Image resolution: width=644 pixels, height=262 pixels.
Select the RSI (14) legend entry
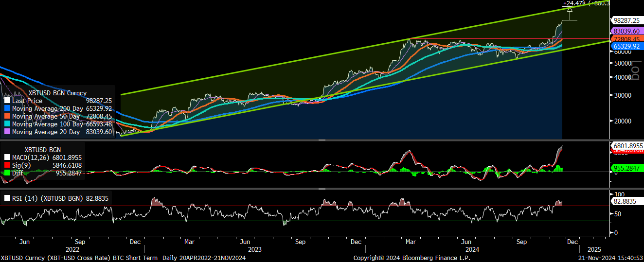(x=56, y=198)
